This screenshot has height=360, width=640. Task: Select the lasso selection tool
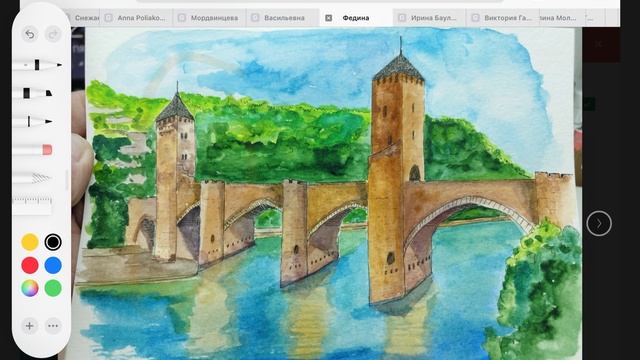click(x=32, y=178)
